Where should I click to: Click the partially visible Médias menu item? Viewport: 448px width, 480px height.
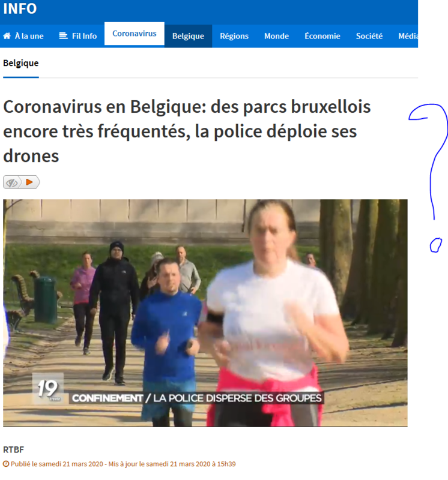[408, 36]
